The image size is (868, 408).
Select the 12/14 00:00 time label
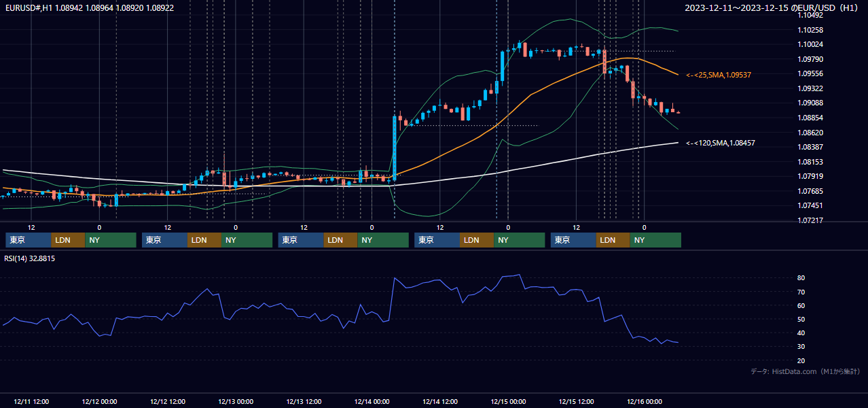[x=372, y=401]
